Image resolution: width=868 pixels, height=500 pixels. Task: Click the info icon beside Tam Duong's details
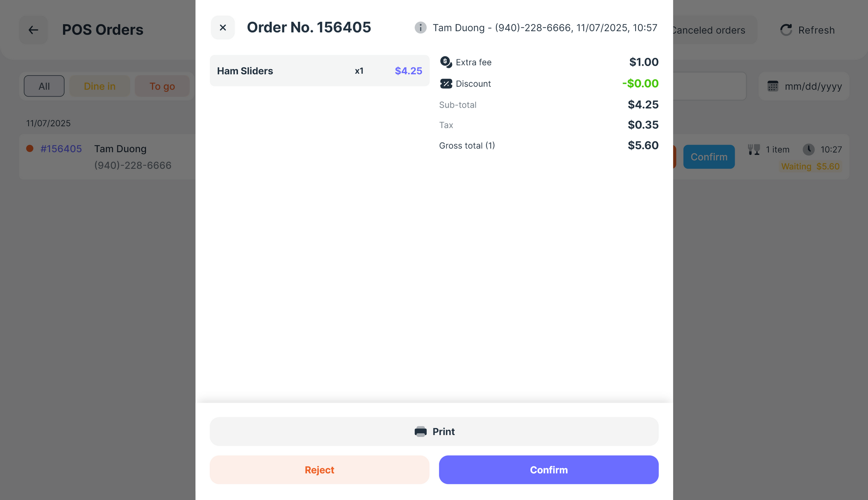click(420, 27)
